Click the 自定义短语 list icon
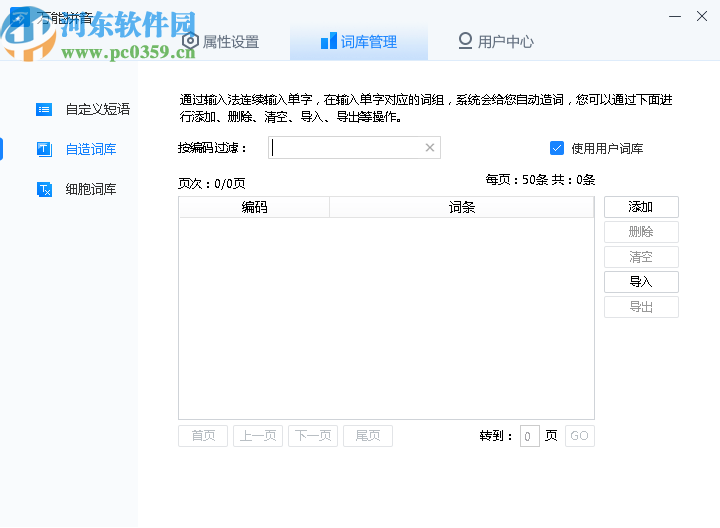Image resolution: width=720 pixels, height=528 pixels. click(44, 109)
